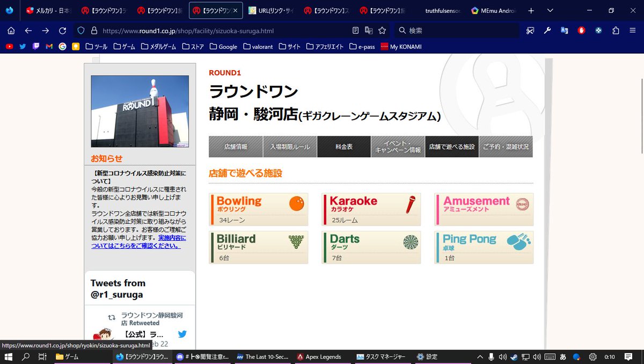Open the extensions puzzle piece menu
The image size is (644, 364).
[615, 31]
